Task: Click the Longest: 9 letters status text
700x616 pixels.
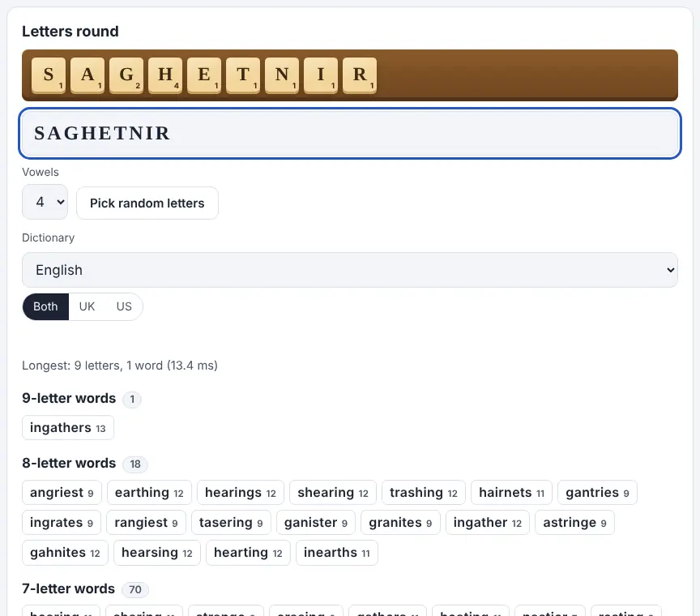Action: pyautogui.click(x=120, y=366)
